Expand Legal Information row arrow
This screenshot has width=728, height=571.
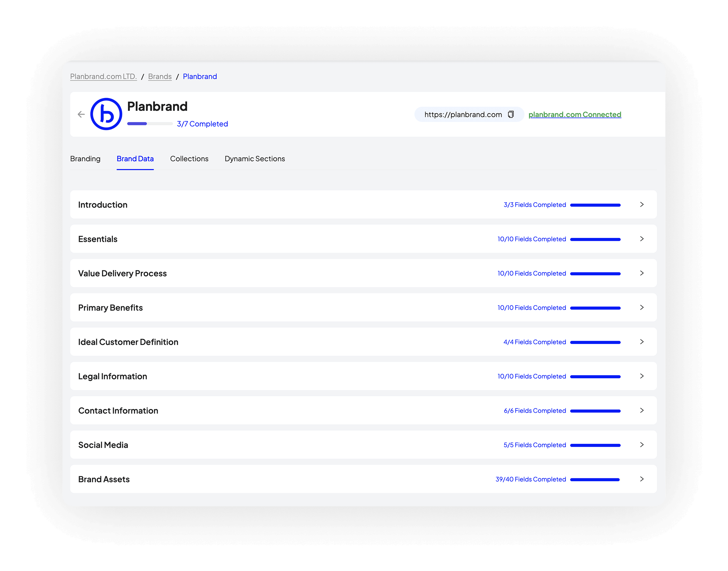click(x=641, y=376)
